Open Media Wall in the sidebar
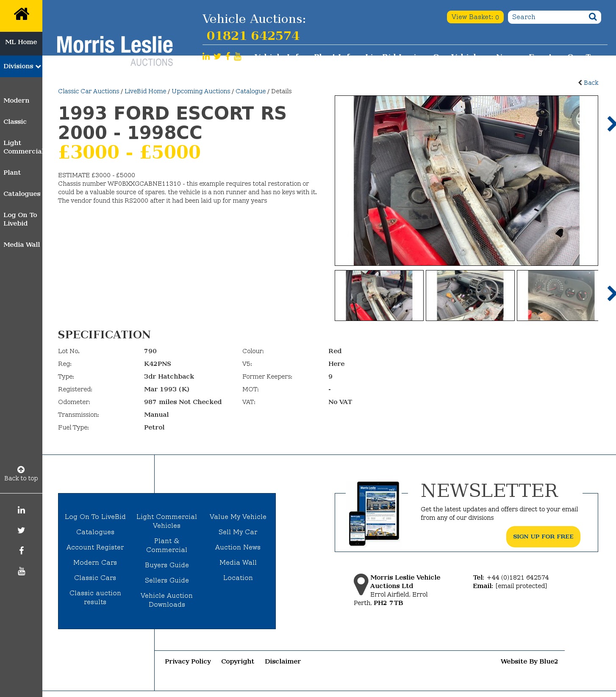 click(x=22, y=245)
